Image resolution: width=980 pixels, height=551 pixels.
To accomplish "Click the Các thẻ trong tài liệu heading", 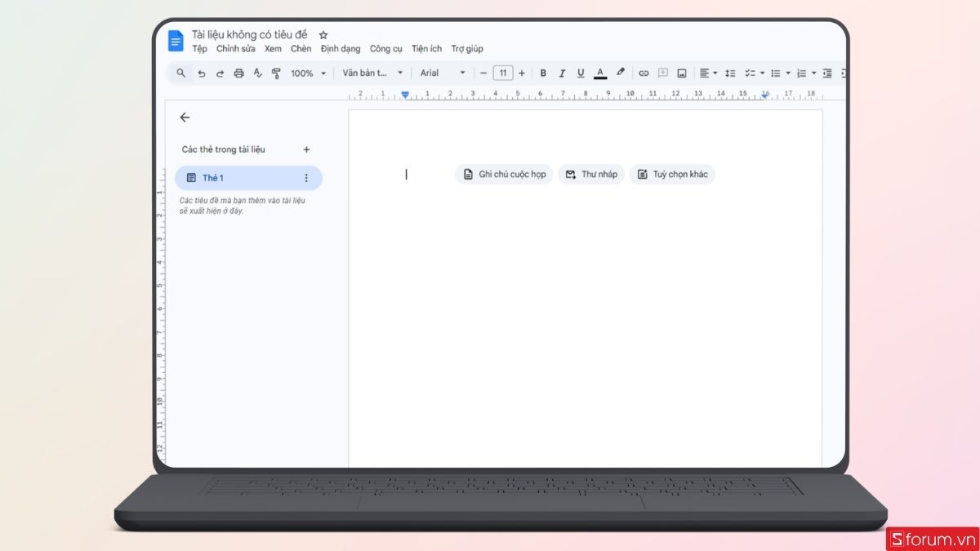I will 223,149.
